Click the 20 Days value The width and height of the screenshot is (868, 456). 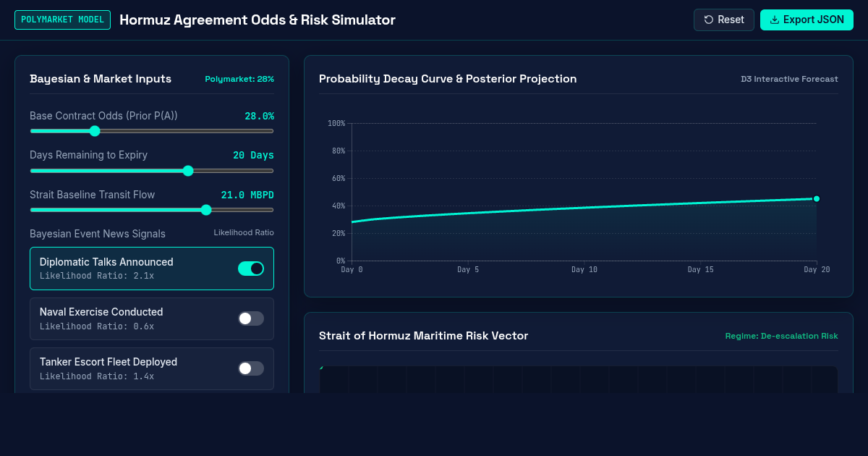coord(253,155)
